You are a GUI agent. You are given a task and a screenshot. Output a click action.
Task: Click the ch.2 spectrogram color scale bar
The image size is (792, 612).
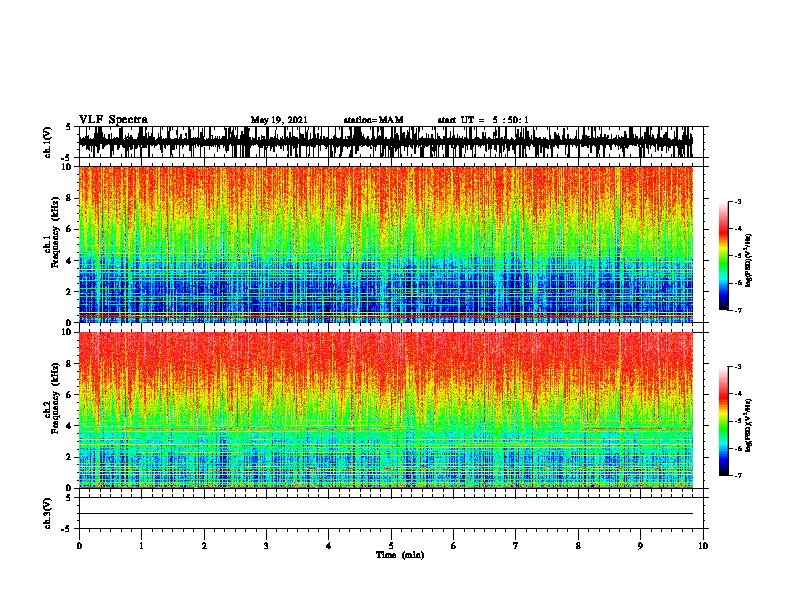[723, 421]
